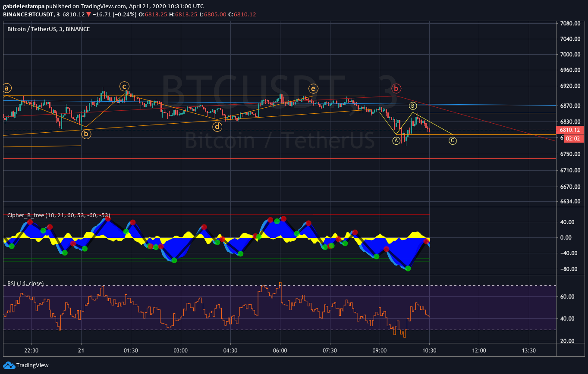The width and height of the screenshot is (588, 374).
Task: Select the orange wave label 'b'
Action: point(86,134)
